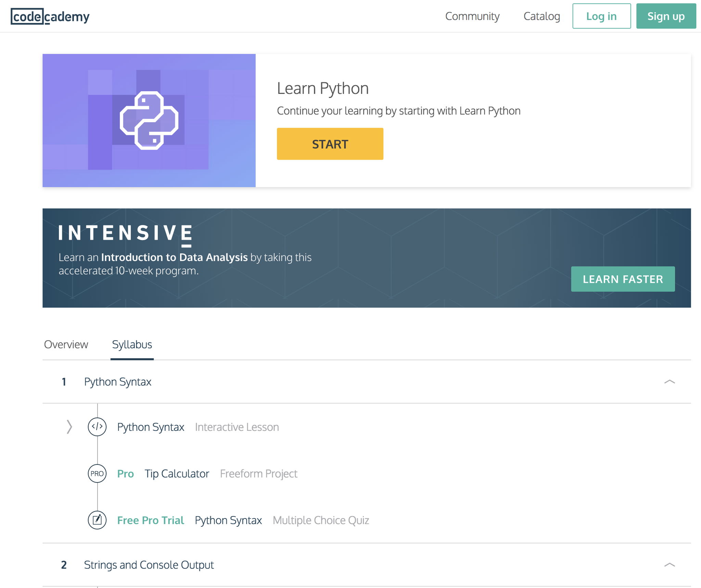This screenshot has height=588, width=701.
Task: Open the Python Syntax multiple choice quiz
Action: (228, 520)
